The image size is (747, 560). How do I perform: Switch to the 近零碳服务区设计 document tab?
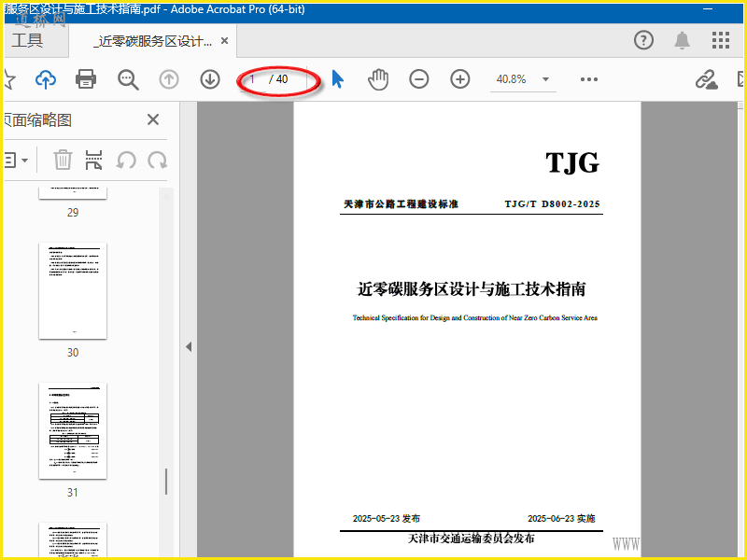153,41
